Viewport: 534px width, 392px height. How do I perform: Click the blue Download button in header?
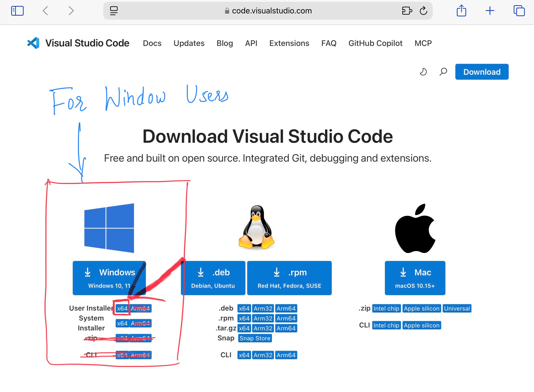click(482, 72)
